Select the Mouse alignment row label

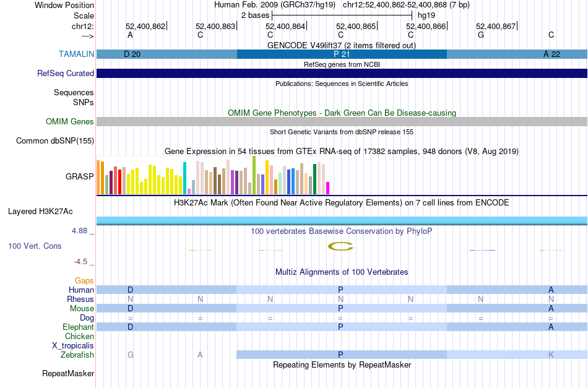(x=82, y=308)
